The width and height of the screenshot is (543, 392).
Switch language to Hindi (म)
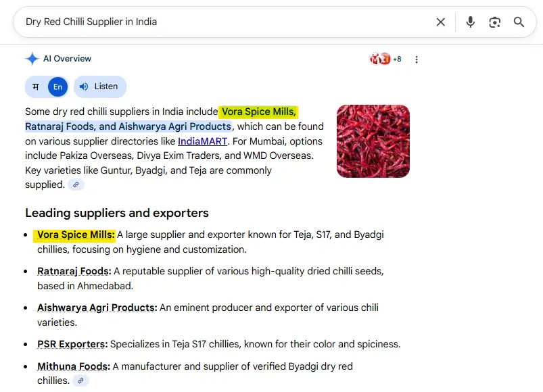36,87
